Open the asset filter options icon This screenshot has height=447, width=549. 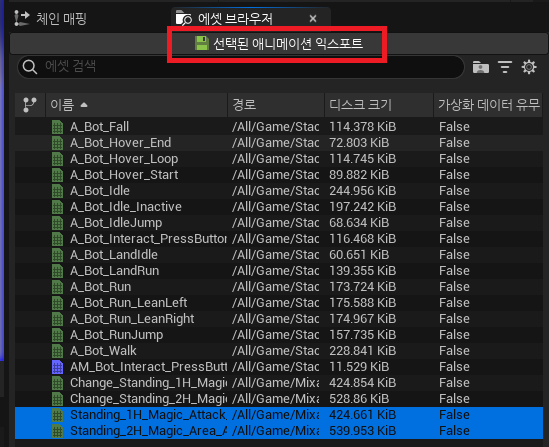[505, 67]
